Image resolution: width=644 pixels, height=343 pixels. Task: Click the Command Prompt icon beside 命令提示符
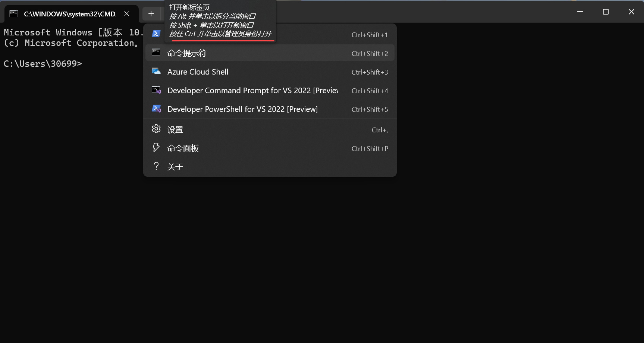pos(156,52)
